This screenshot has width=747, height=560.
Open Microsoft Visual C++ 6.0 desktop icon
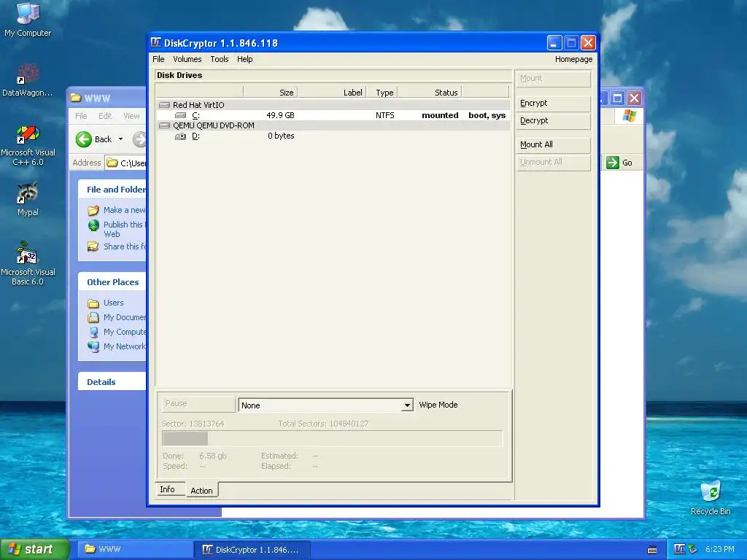click(28, 145)
